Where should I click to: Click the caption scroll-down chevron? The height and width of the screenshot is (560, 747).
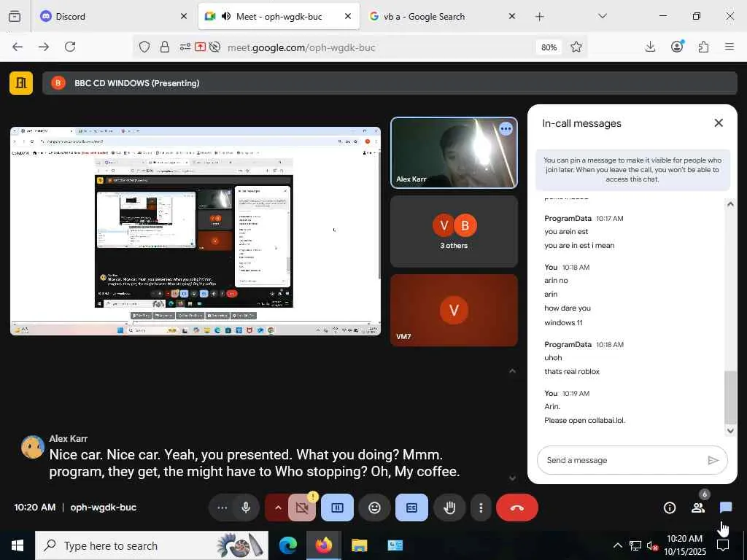click(512, 478)
